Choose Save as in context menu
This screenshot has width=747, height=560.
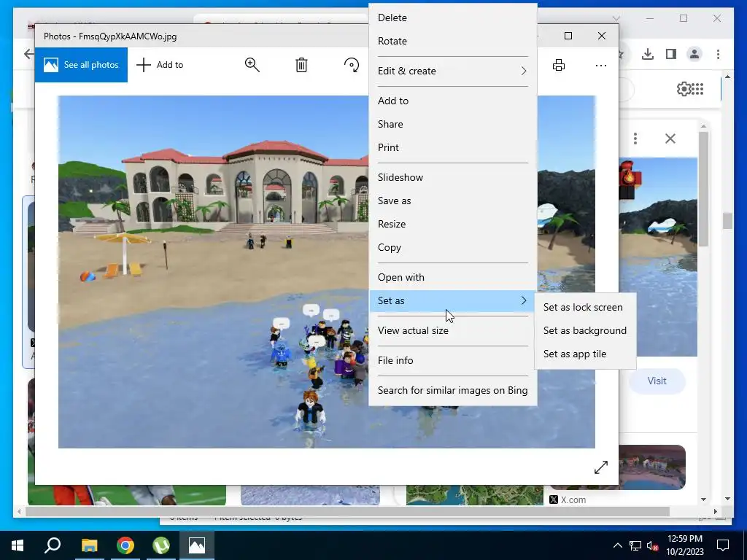pyautogui.click(x=452, y=201)
